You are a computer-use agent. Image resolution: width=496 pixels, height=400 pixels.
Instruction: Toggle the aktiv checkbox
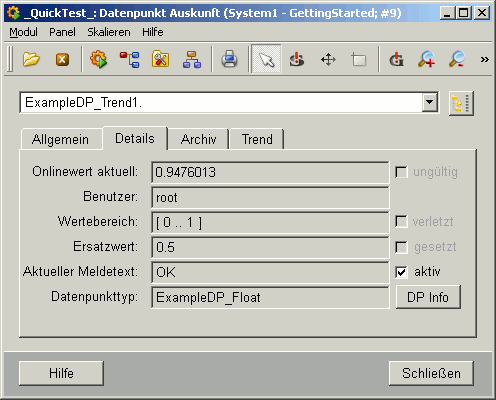tap(401, 272)
